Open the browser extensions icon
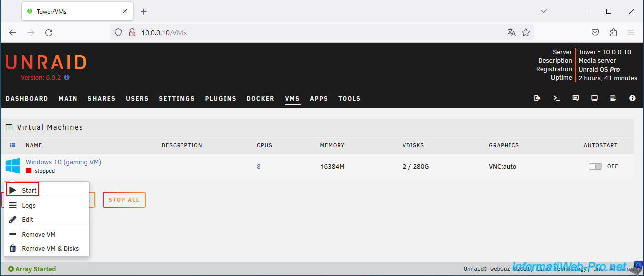 (x=613, y=32)
